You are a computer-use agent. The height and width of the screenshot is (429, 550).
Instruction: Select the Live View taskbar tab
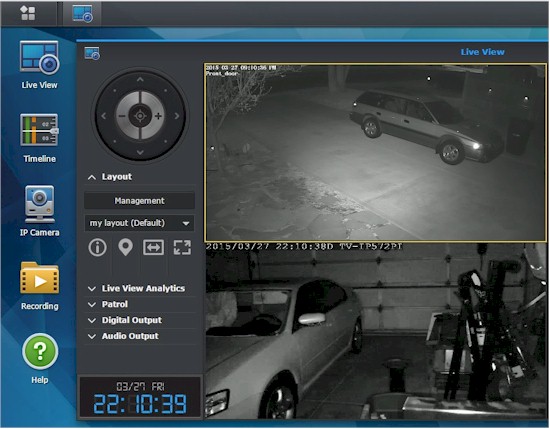pos(82,14)
